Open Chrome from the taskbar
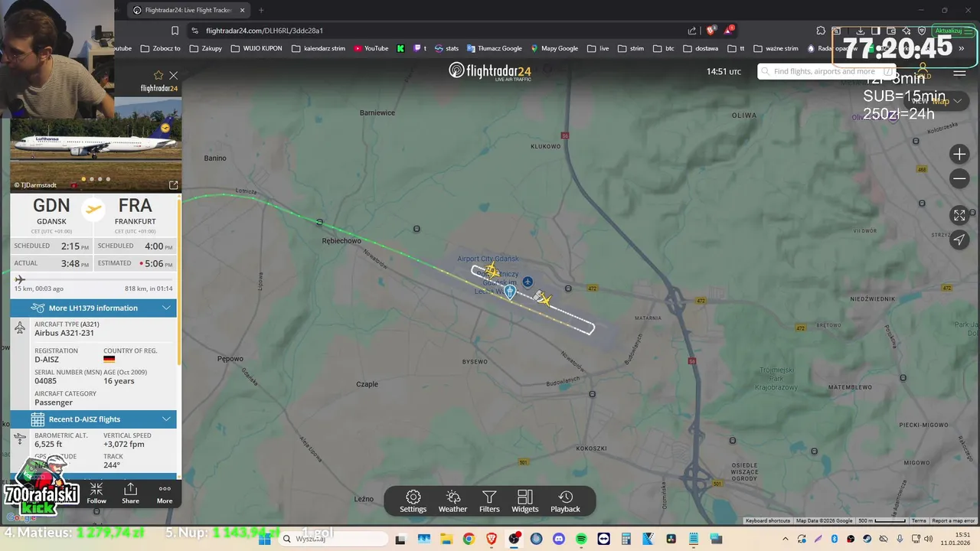The image size is (980, 551). tap(469, 539)
